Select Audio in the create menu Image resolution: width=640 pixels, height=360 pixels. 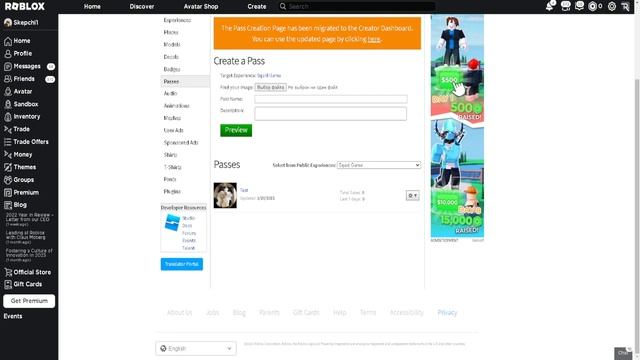coord(170,93)
